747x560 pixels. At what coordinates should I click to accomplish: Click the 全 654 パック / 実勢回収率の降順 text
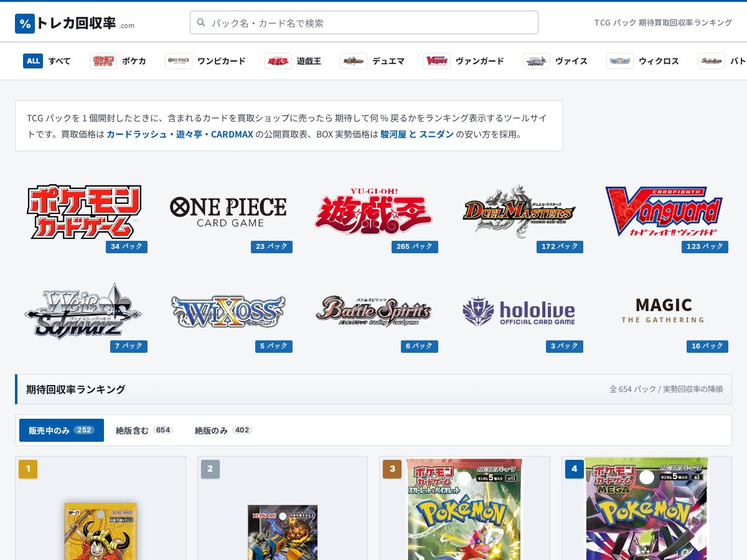(666, 390)
